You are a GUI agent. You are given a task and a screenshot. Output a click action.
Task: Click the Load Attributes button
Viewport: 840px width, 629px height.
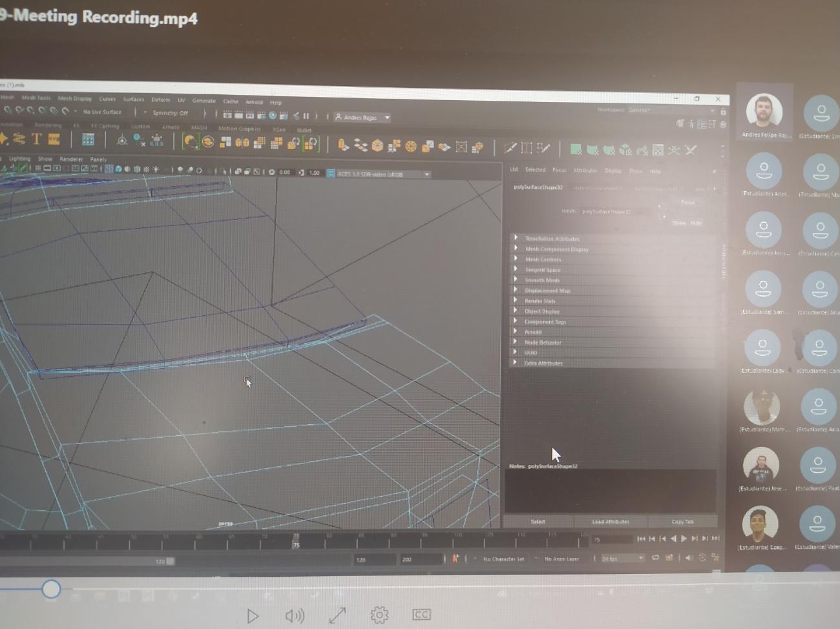(x=610, y=521)
